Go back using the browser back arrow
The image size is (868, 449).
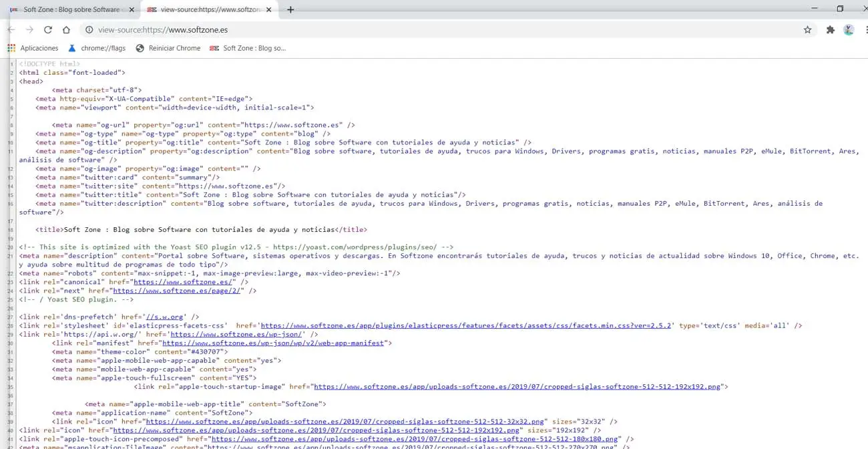[11, 30]
